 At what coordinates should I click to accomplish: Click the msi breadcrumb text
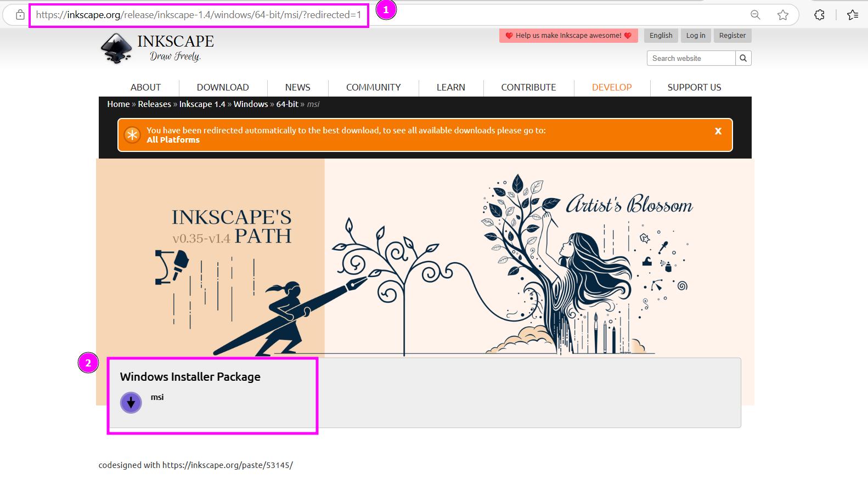tap(313, 104)
